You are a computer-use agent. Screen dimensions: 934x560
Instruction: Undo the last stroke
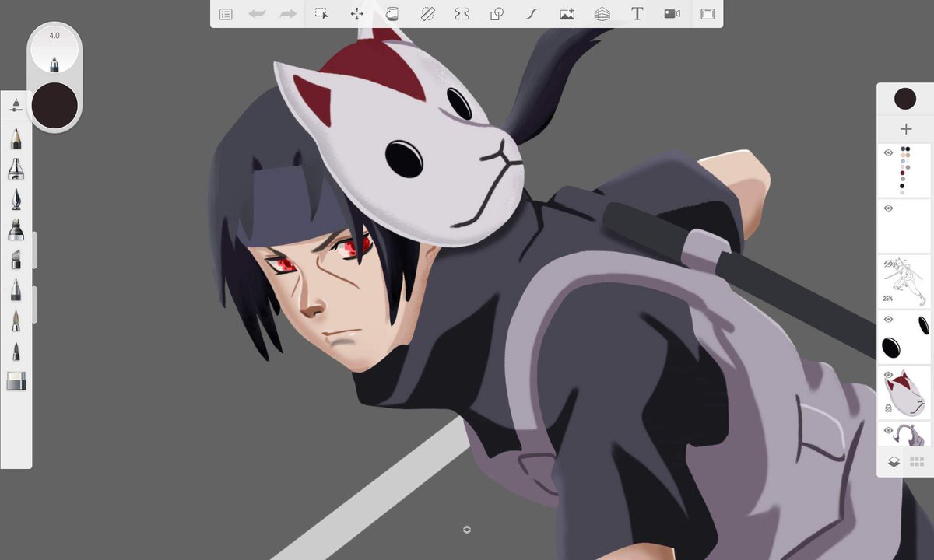click(257, 14)
